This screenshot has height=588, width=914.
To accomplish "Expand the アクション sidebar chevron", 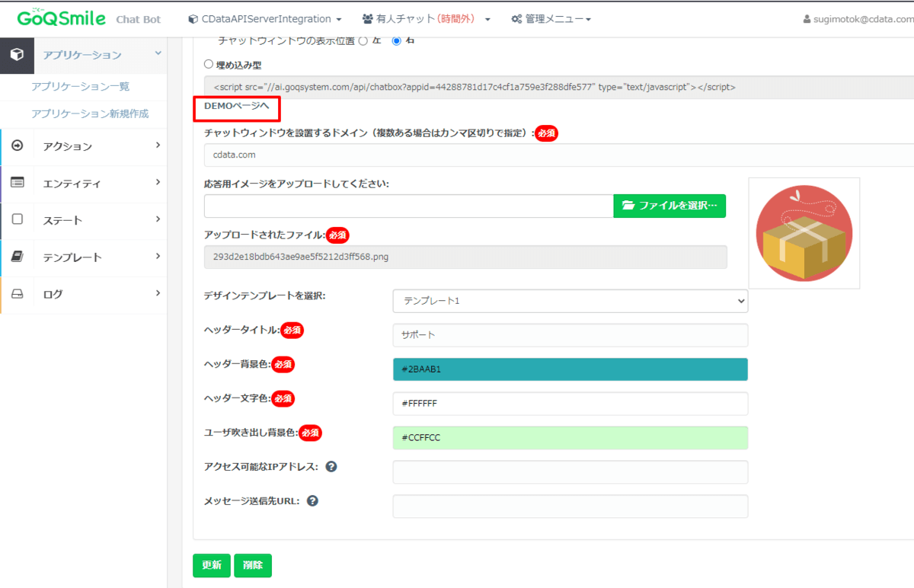I will 158,145.
